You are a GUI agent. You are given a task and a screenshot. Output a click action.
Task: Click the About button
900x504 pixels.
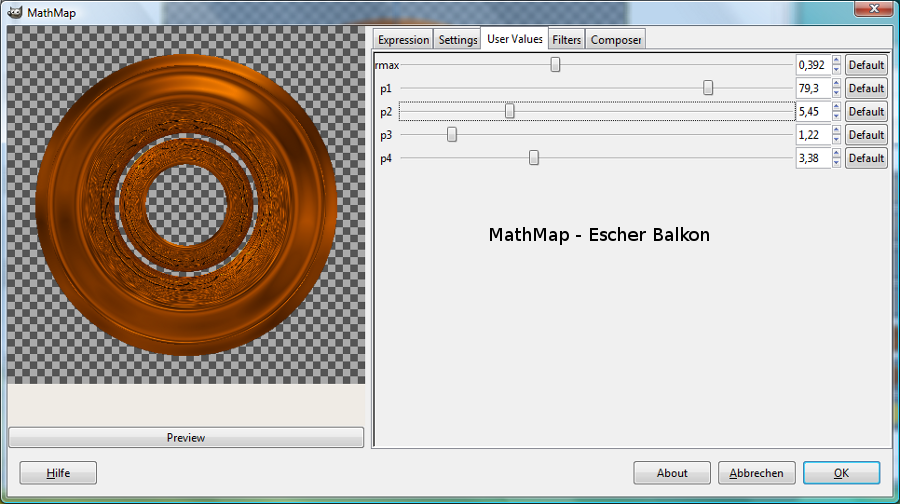672,473
